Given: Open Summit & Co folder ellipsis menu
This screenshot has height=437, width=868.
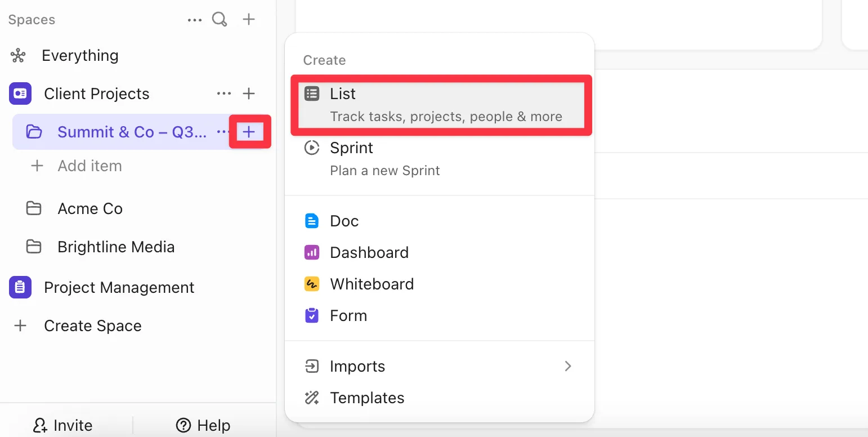Looking at the screenshot, I should coord(223,132).
